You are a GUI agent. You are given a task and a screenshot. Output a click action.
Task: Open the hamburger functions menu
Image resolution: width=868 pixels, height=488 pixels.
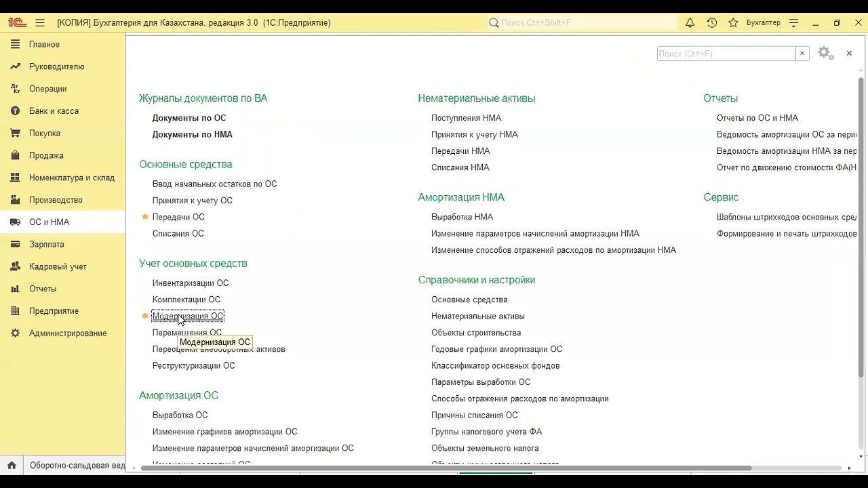40,22
